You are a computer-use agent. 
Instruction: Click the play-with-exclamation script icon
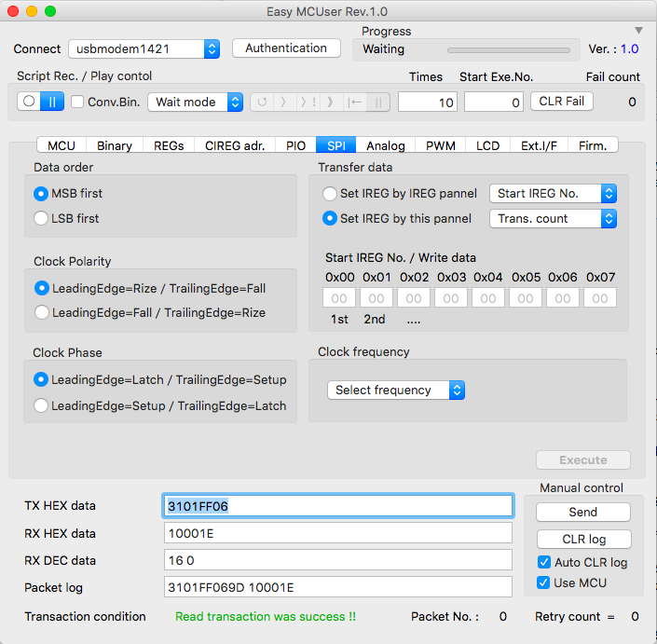pos(308,102)
